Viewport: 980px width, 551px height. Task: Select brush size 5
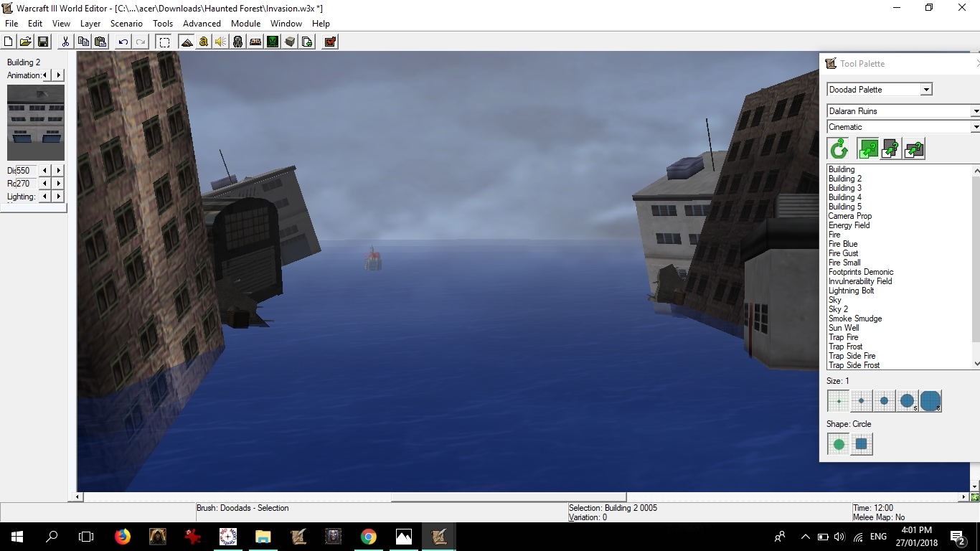point(908,401)
